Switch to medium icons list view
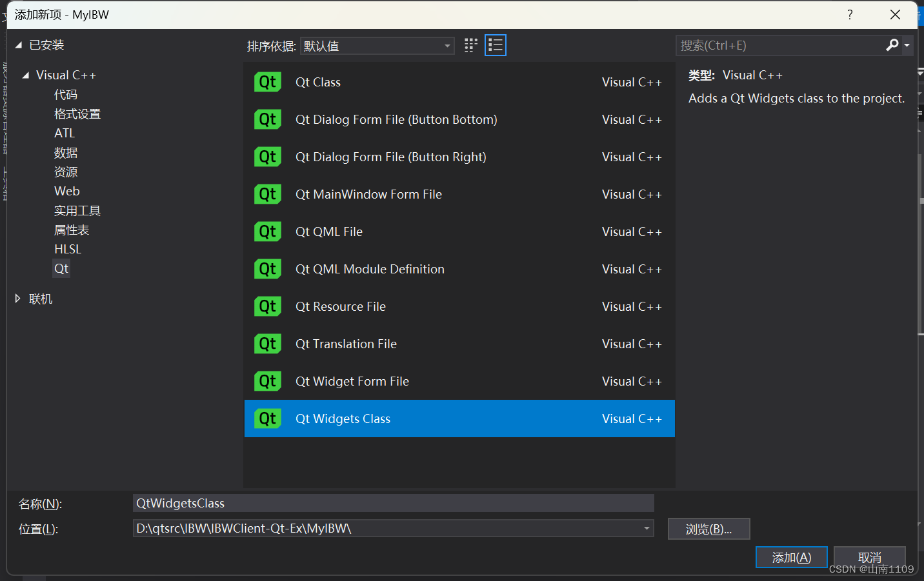Viewport: 924px width, 581px height. (x=496, y=45)
